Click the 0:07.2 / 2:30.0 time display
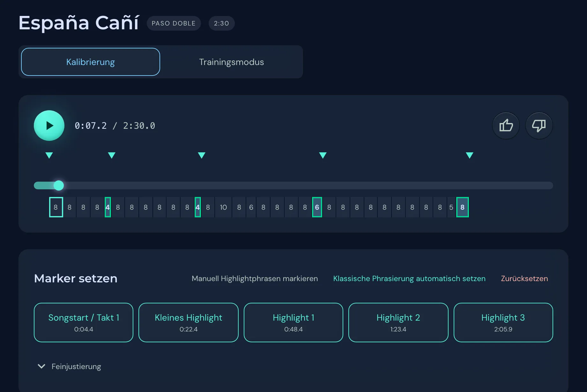This screenshot has height=392, width=587. (115, 126)
